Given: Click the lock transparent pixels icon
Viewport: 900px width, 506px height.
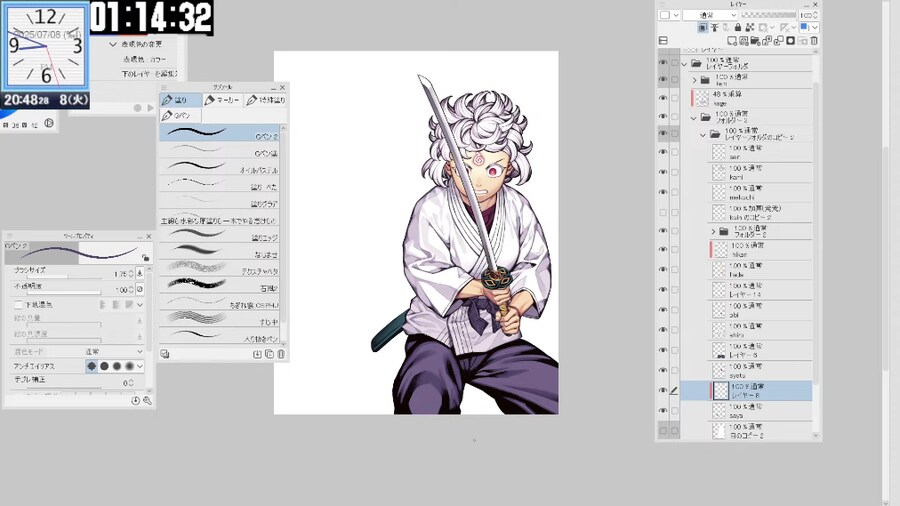Looking at the screenshot, I should click(750, 28).
